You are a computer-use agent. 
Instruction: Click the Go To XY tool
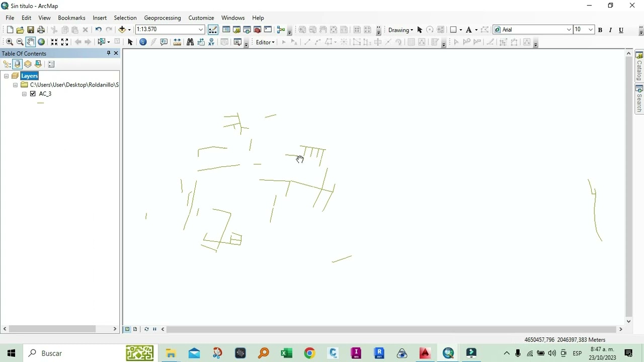tap(211, 42)
